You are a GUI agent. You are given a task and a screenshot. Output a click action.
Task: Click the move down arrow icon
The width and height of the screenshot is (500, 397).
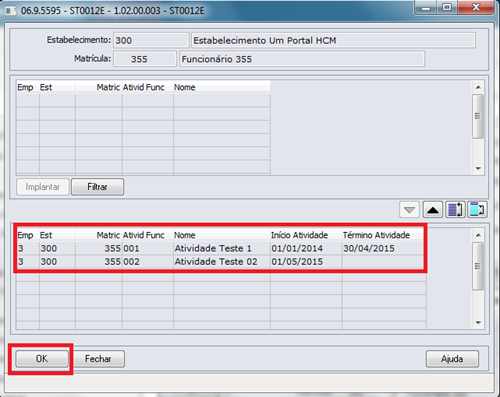pyautogui.click(x=409, y=210)
